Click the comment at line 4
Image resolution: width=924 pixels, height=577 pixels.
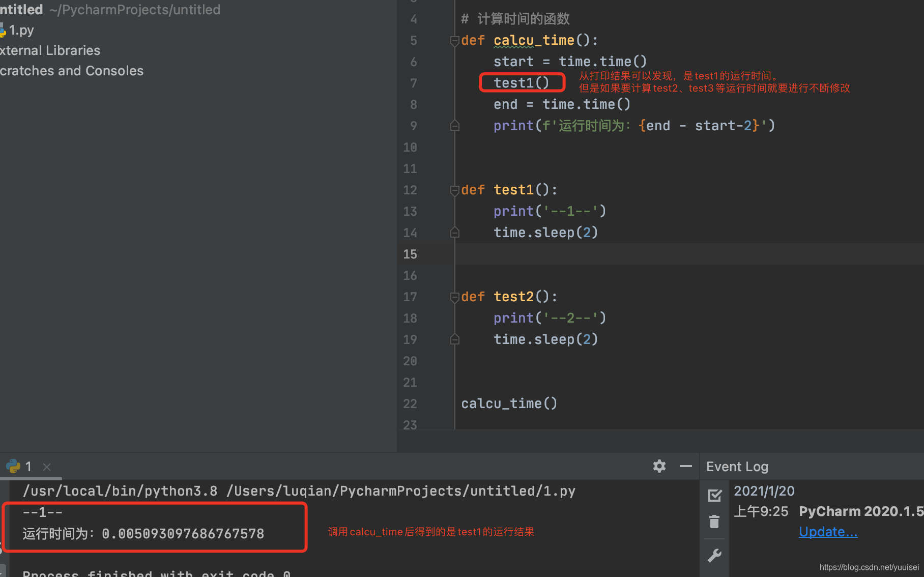coord(515,19)
